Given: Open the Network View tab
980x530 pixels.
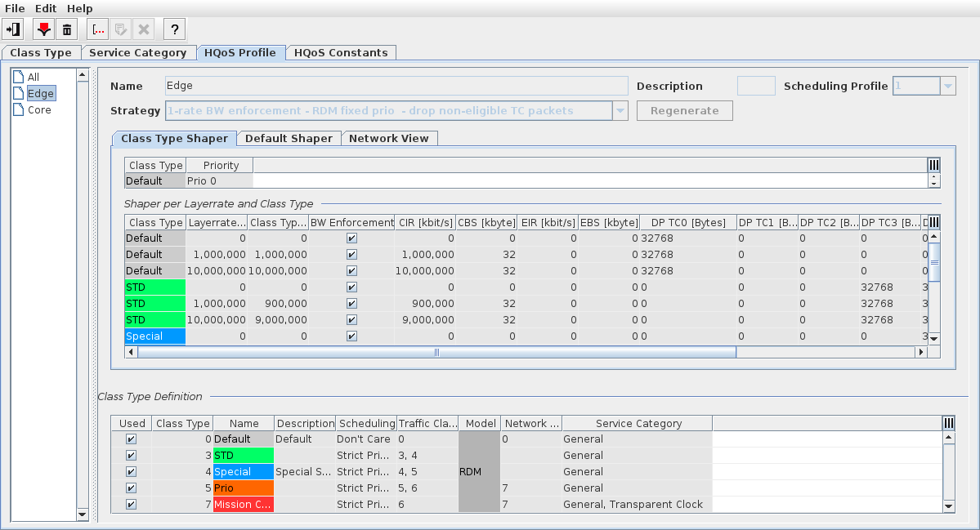Looking at the screenshot, I should pyautogui.click(x=388, y=139).
